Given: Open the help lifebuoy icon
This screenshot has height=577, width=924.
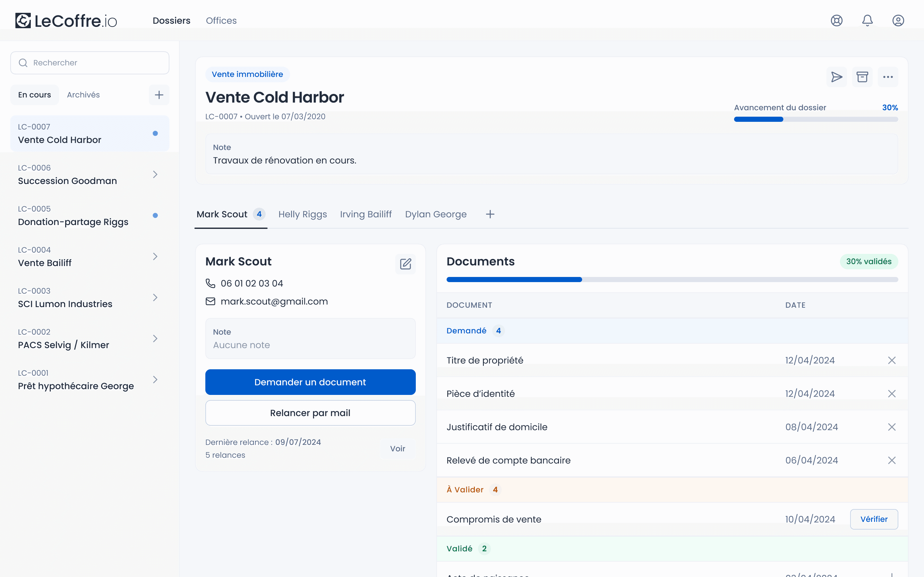Looking at the screenshot, I should tap(836, 21).
